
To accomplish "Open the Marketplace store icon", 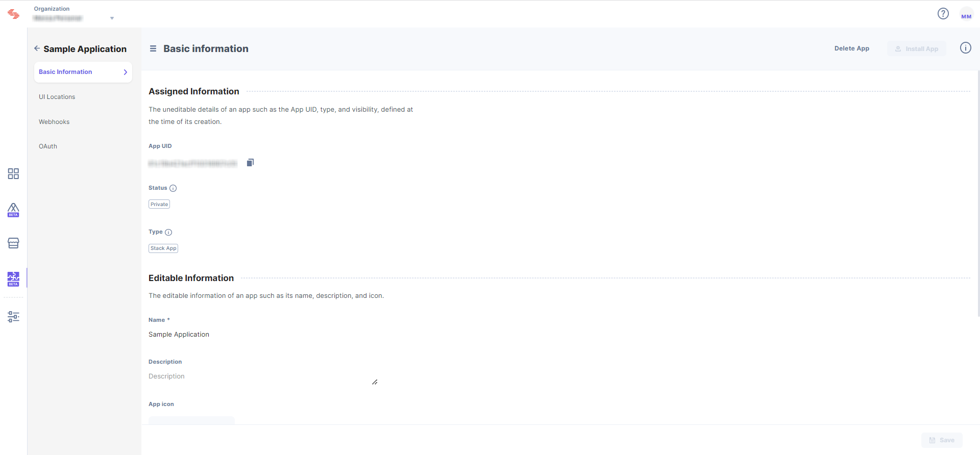I will (x=13, y=243).
